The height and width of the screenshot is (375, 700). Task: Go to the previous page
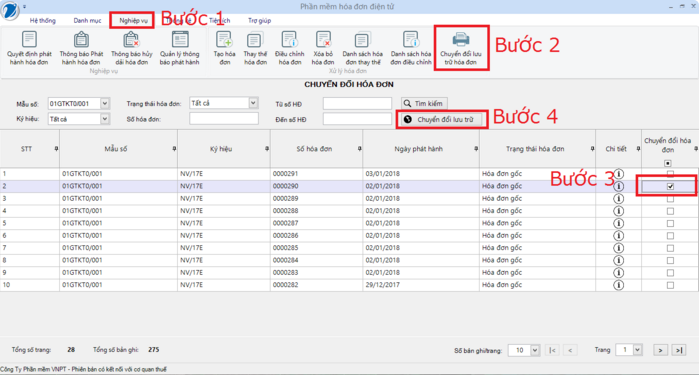coord(571,350)
